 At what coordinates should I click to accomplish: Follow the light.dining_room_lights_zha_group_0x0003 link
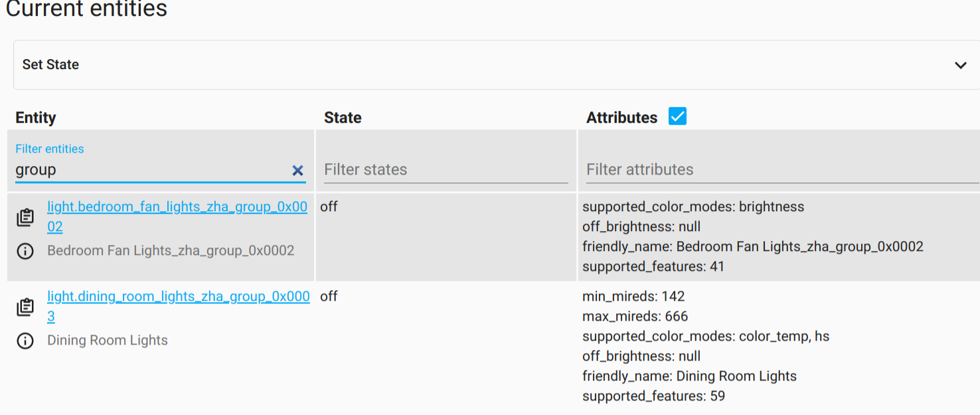179,296
